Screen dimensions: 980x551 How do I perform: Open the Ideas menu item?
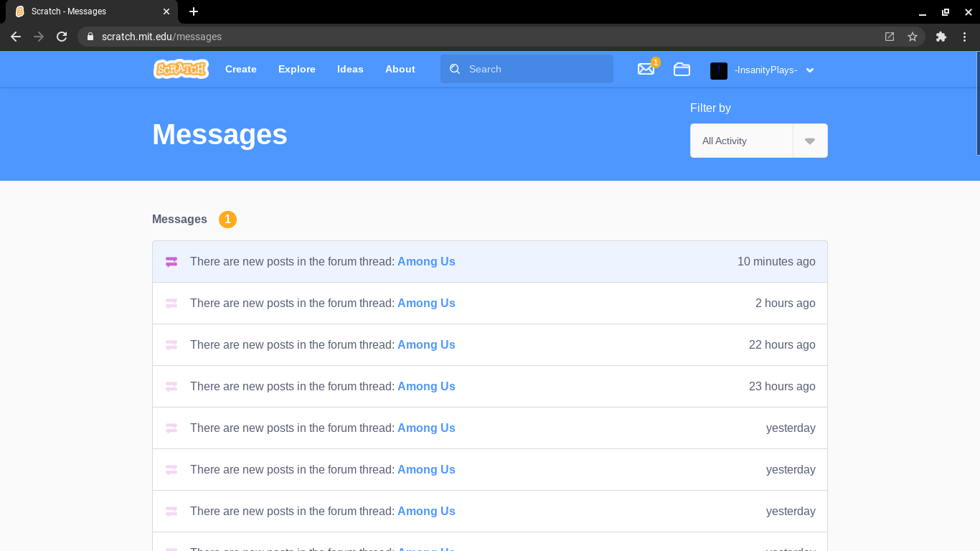pos(350,69)
